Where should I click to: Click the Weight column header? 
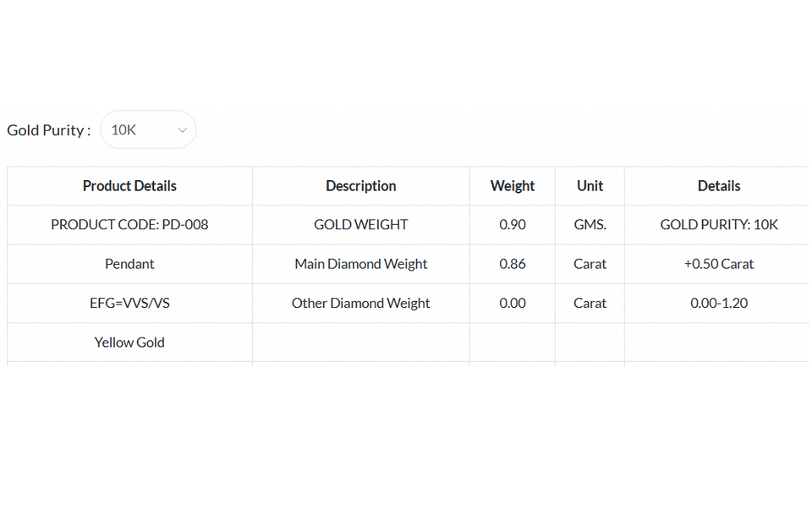513,186
